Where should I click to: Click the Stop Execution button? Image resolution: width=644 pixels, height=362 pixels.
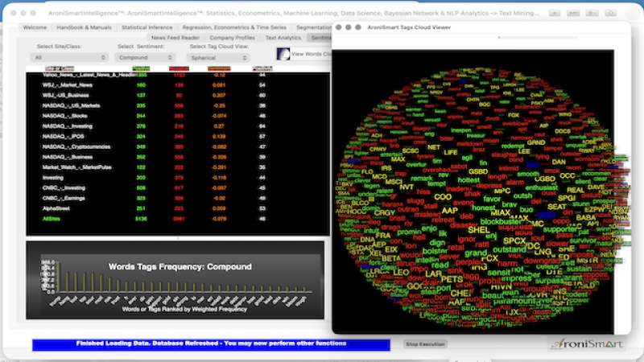point(425,344)
